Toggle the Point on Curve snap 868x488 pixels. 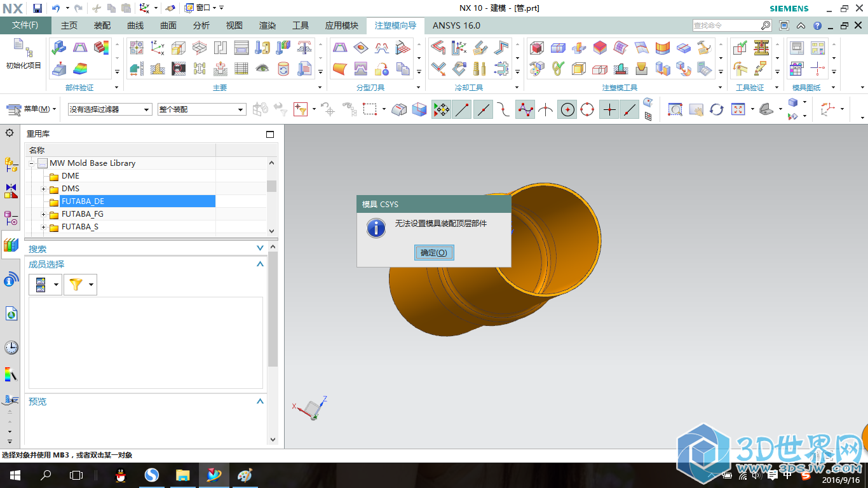point(629,109)
